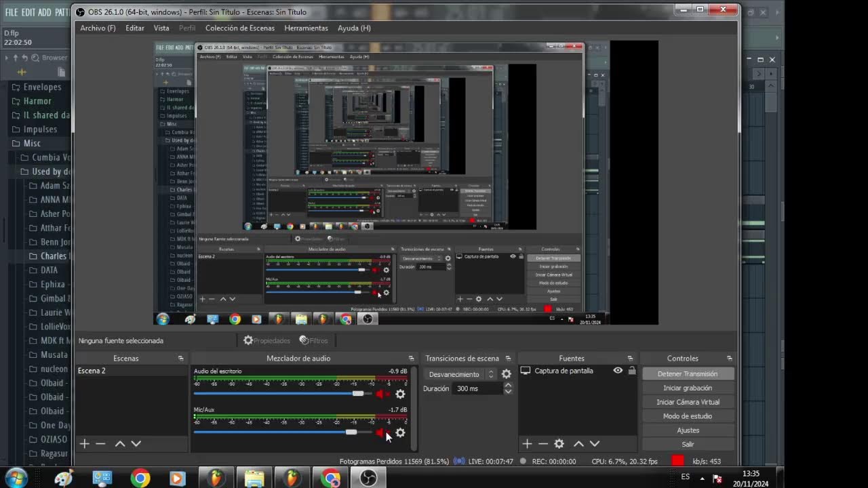Move scene up in Escenas panel
Screen dimensions: 868x488
(x=120, y=444)
